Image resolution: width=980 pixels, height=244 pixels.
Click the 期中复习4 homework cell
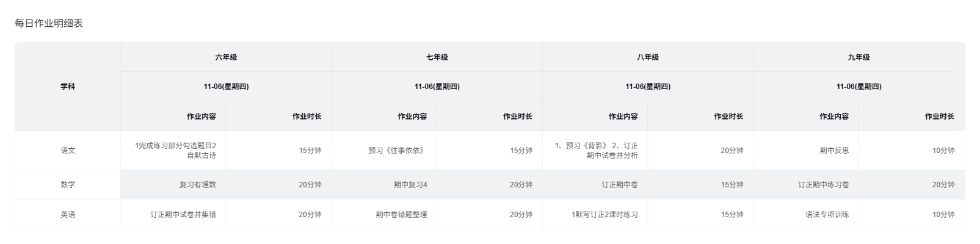410,185
